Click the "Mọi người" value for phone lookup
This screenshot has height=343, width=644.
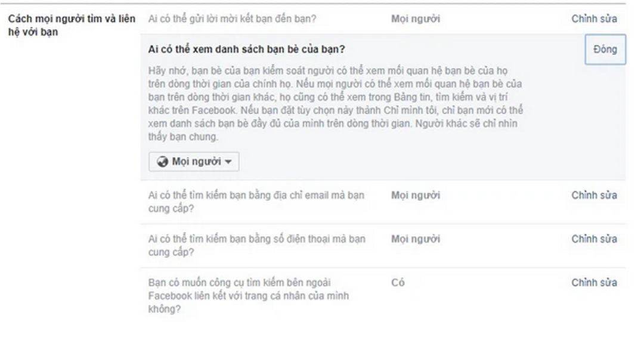coord(415,239)
